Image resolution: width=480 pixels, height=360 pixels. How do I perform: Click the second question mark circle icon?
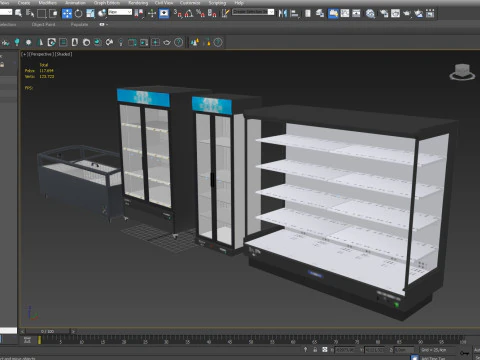[218, 42]
